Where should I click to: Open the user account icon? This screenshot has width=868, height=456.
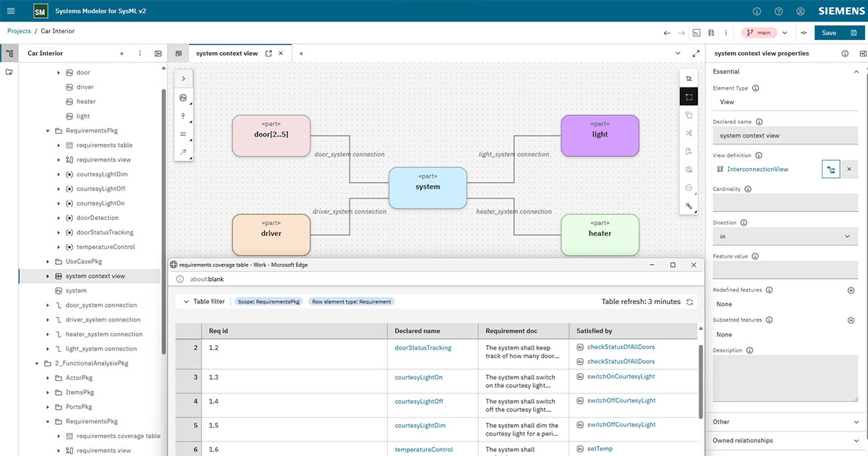pos(801,12)
